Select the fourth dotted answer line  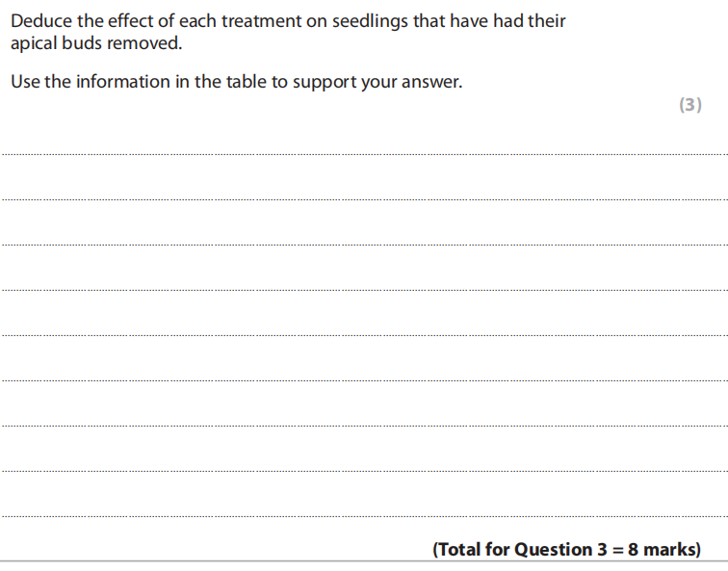[364, 290]
